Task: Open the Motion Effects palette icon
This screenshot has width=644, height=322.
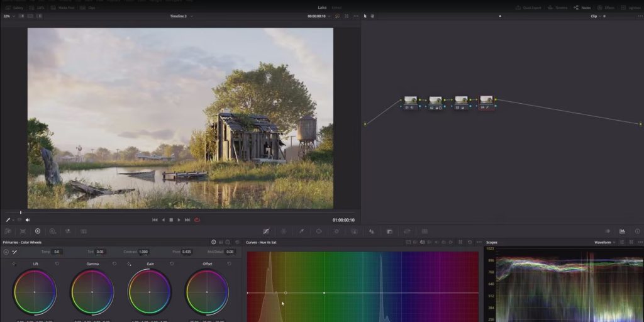Action: click(x=84, y=231)
